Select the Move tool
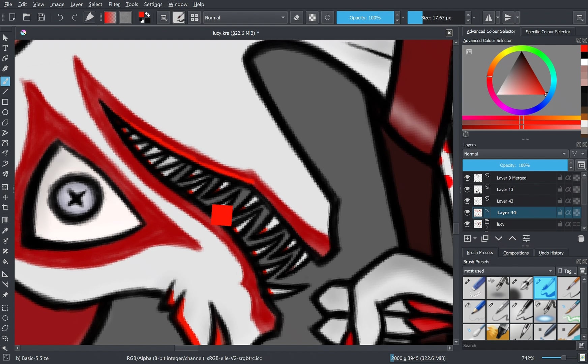The height and width of the screenshot is (364, 588). pos(5,197)
